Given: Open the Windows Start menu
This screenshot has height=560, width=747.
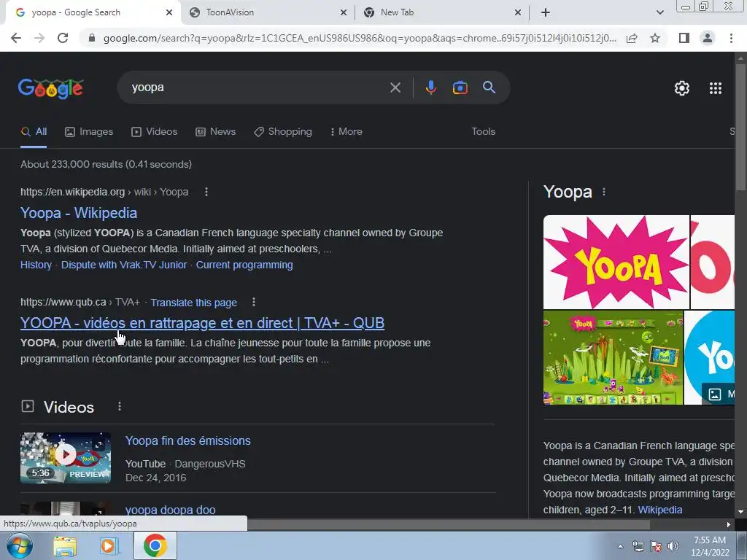Looking at the screenshot, I should tap(20, 545).
